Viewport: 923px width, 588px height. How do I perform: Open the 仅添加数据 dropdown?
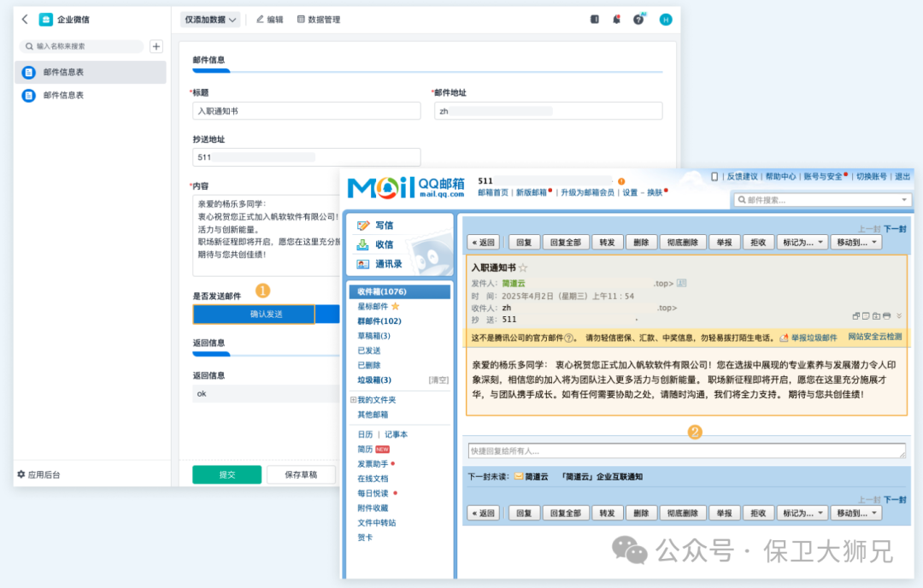click(210, 19)
